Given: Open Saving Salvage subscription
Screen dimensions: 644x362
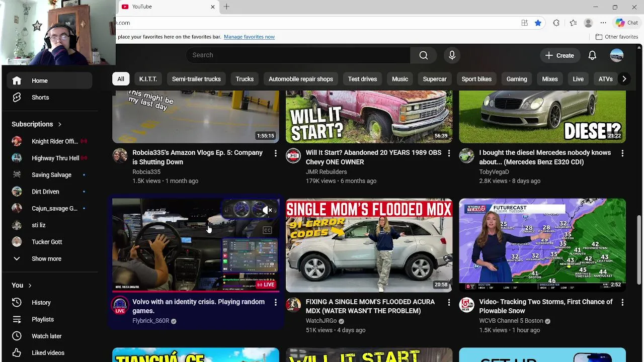Looking at the screenshot, I should point(49,175).
